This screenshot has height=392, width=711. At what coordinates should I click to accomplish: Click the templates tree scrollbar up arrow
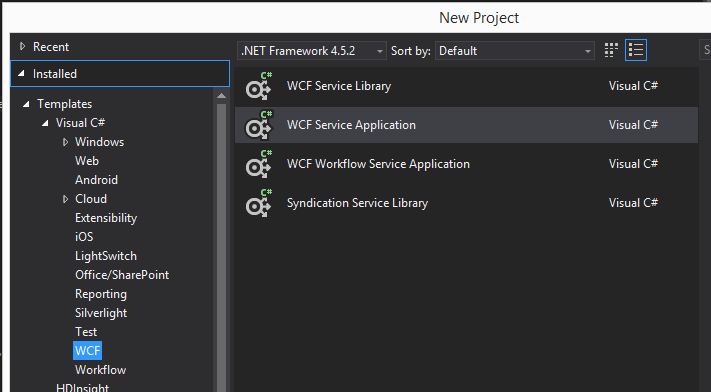(x=221, y=96)
